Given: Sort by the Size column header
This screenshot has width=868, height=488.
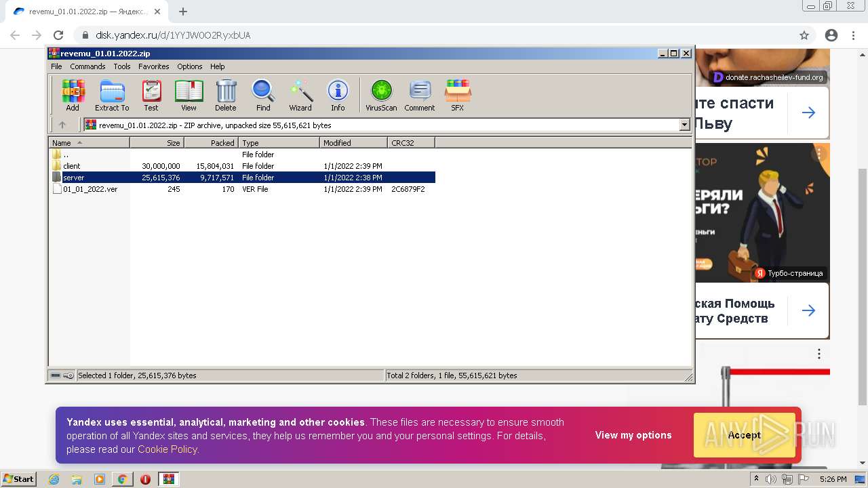Looking at the screenshot, I should (157, 142).
